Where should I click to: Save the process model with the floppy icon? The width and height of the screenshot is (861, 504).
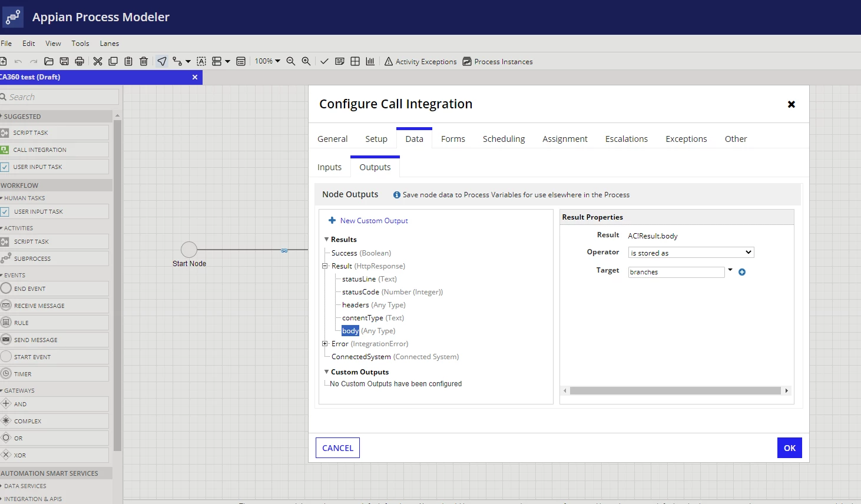pos(64,61)
